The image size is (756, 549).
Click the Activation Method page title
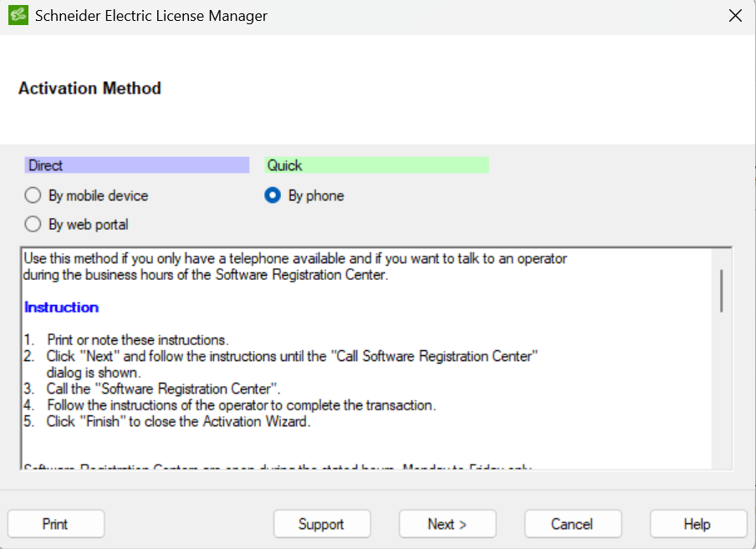(89, 88)
